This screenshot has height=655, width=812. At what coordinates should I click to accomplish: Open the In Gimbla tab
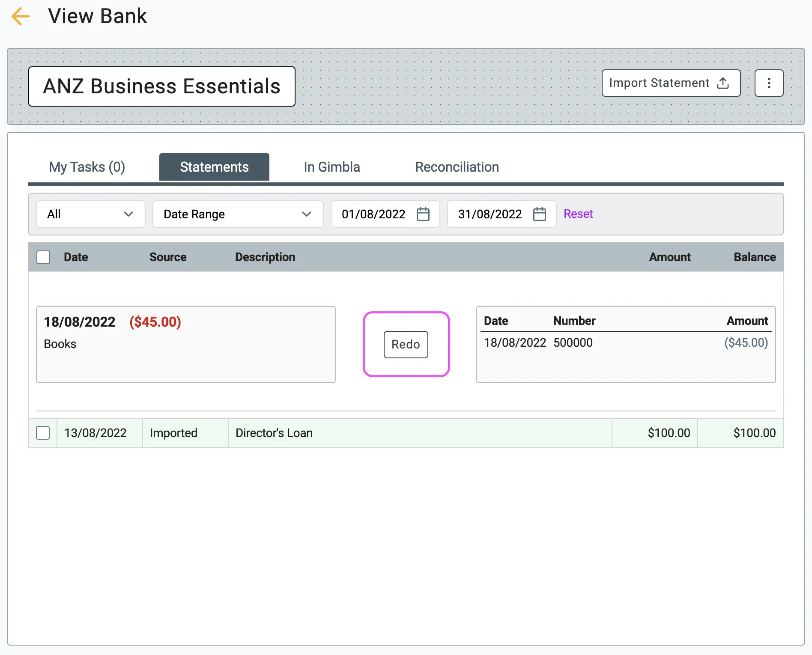331,167
